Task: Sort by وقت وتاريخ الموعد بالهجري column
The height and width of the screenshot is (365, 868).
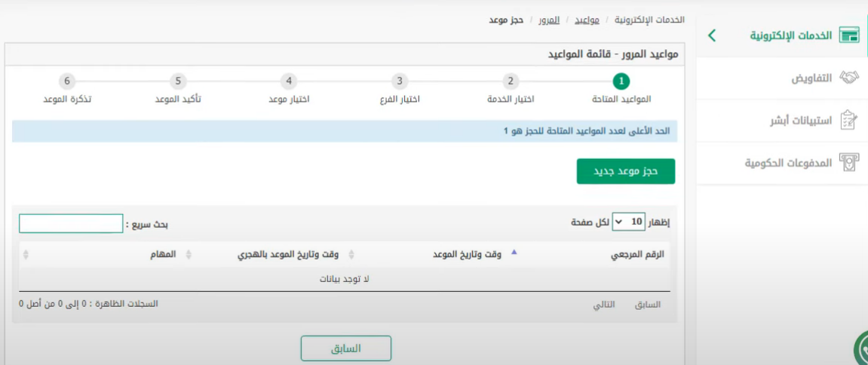Action: pyautogui.click(x=289, y=255)
